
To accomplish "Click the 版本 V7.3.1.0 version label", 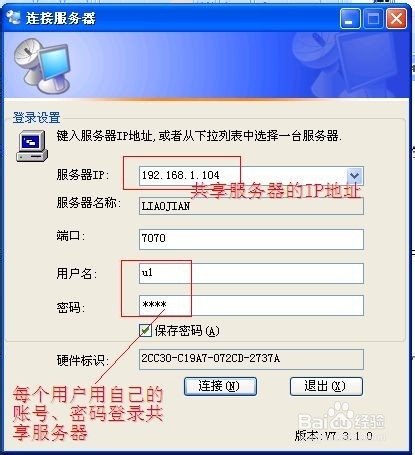I will (x=334, y=436).
